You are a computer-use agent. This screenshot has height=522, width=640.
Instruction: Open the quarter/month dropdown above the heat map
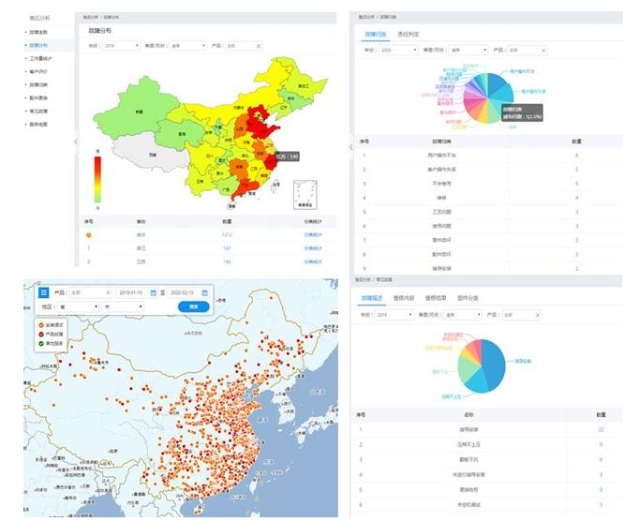(187, 46)
